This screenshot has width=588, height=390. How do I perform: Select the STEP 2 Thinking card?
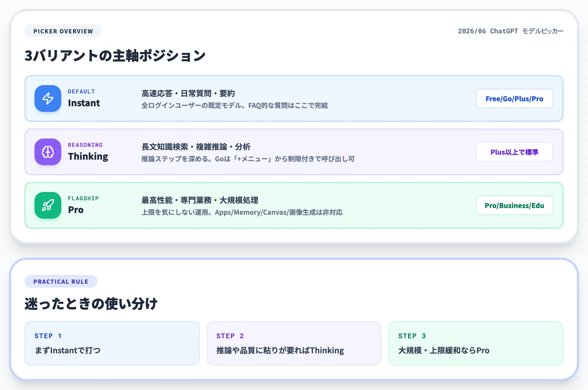pos(294,343)
